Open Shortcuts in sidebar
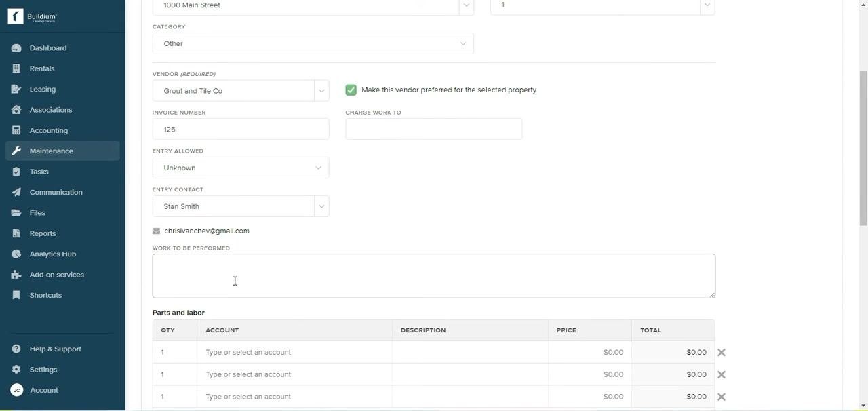The image size is (868, 411). coord(45,295)
